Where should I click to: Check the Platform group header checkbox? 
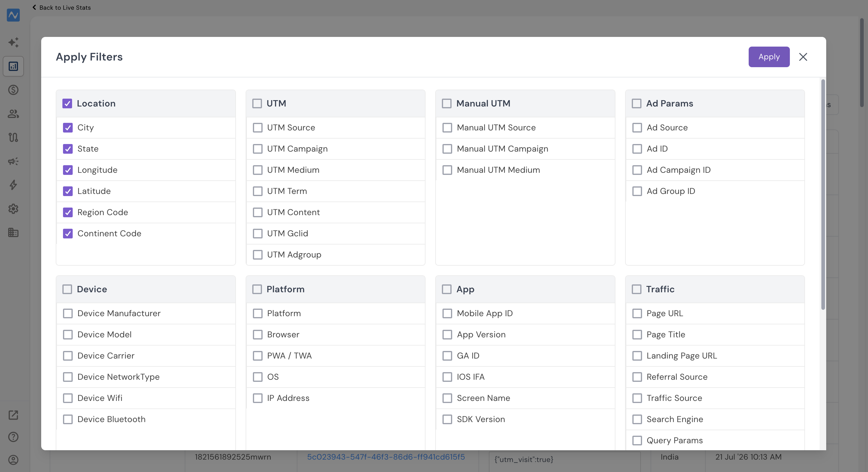click(x=257, y=289)
